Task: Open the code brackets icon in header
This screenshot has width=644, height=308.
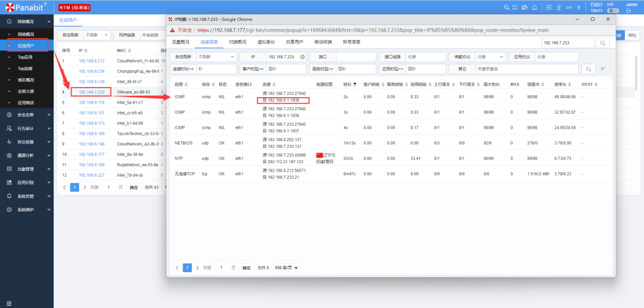Action: 569,7
